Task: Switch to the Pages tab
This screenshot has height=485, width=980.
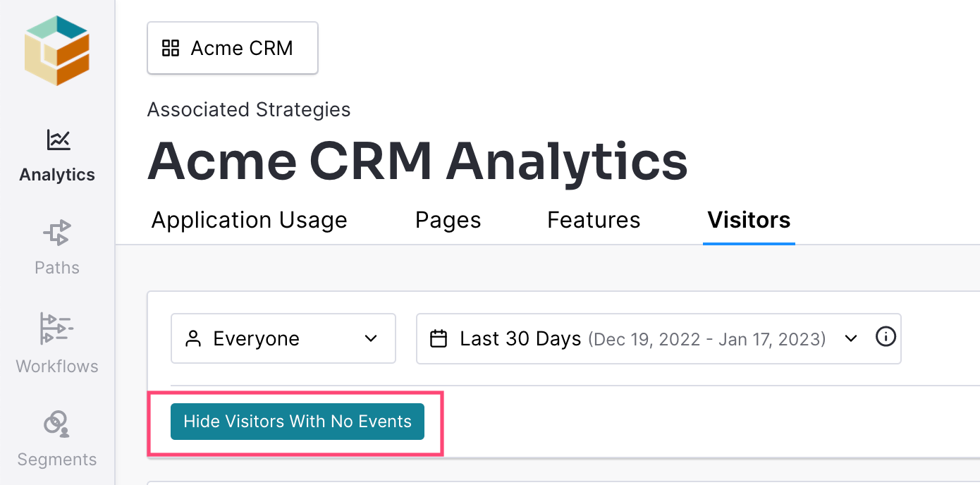Action: [448, 220]
